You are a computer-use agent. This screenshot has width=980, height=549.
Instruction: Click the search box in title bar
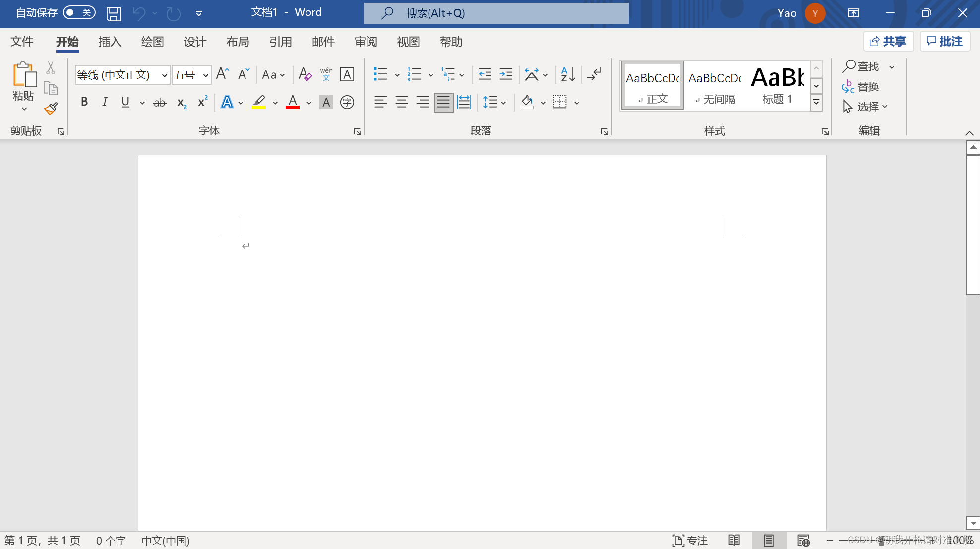[496, 13]
